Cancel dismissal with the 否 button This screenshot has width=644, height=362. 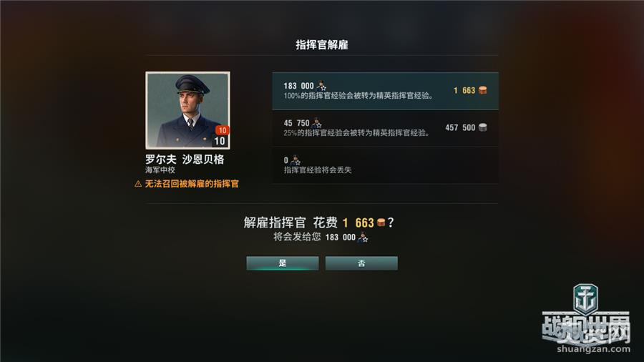pyautogui.click(x=361, y=263)
